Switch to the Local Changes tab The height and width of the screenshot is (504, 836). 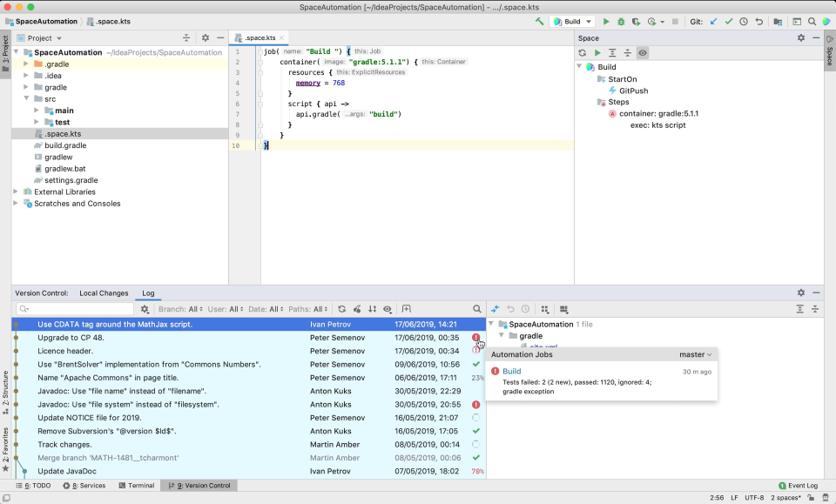click(104, 293)
